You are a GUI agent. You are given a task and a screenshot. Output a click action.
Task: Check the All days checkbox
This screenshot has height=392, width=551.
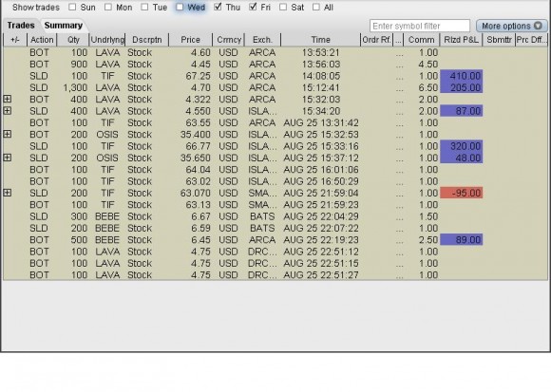click(316, 7)
